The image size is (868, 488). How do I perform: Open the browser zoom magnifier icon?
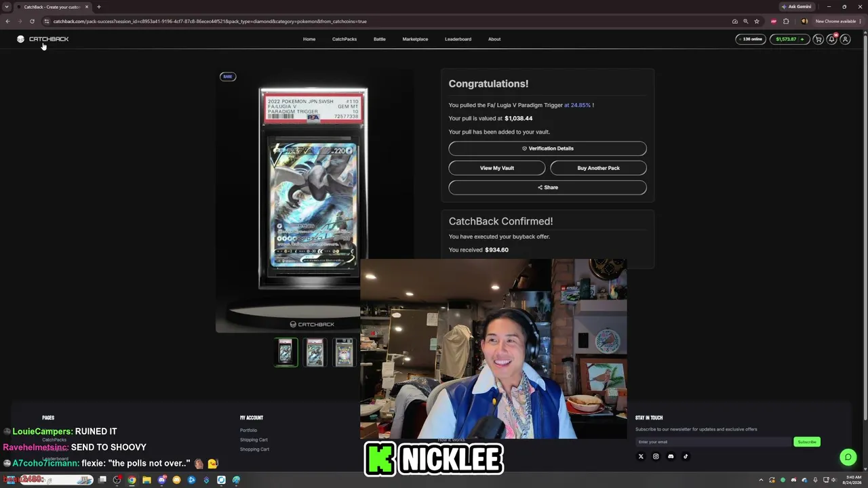746,21
